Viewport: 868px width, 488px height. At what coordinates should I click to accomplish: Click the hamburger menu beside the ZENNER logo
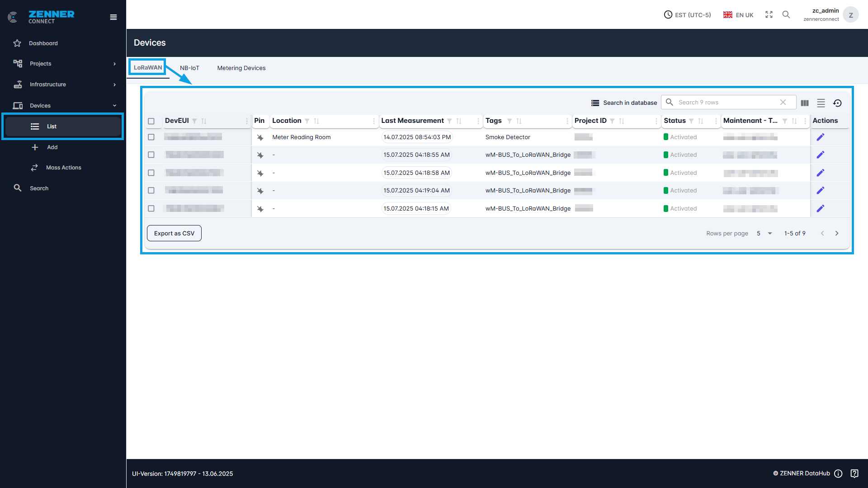tap(113, 17)
